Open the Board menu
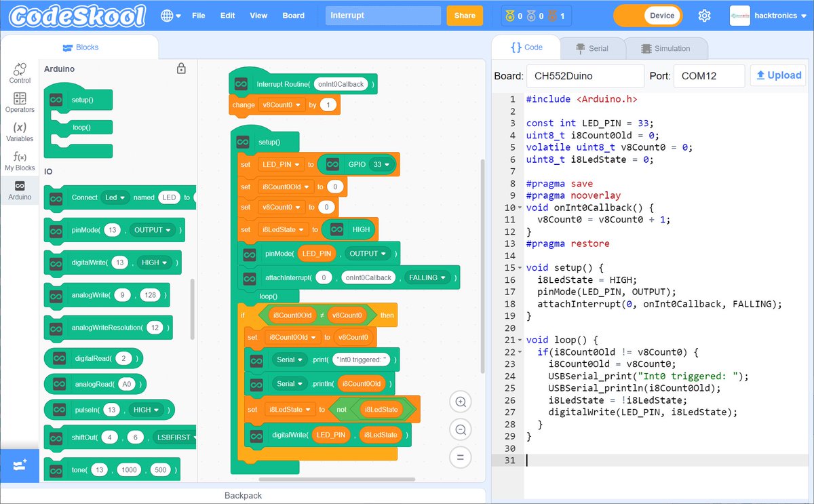This screenshot has width=814, height=504. pos(294,16)
